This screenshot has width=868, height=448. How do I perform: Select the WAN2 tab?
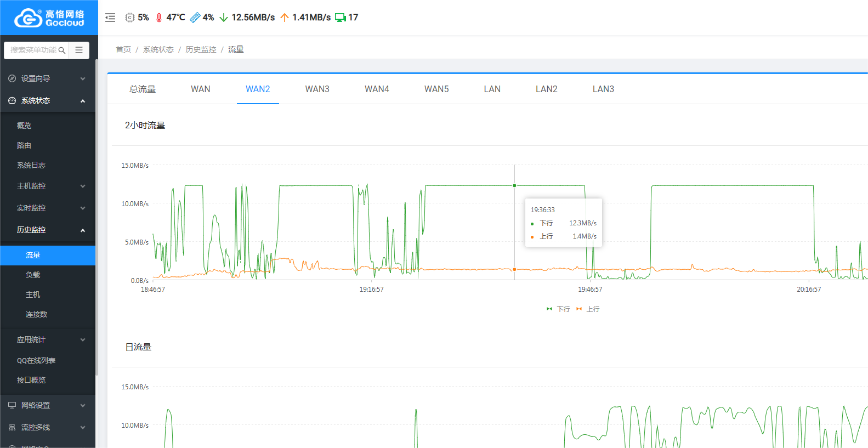258,89
